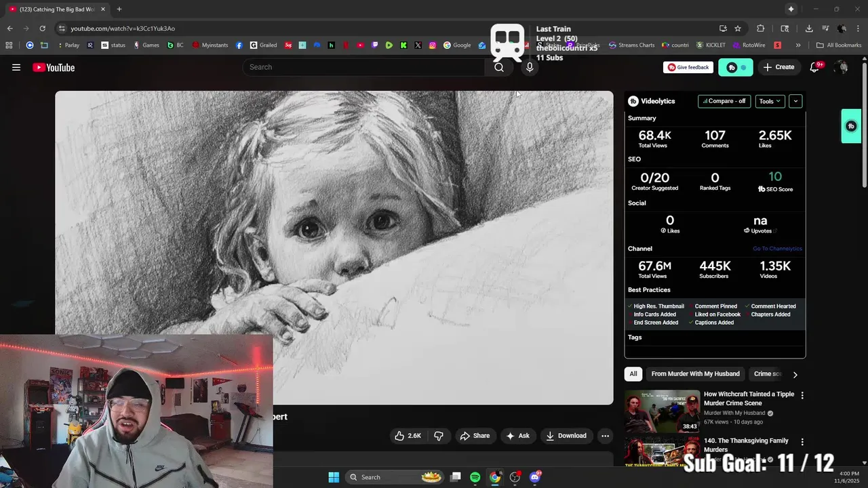The width and height of the screenshot is (868, 488).
Task: Open OBS Studio from the taskbar
Action: coord(515,477)
